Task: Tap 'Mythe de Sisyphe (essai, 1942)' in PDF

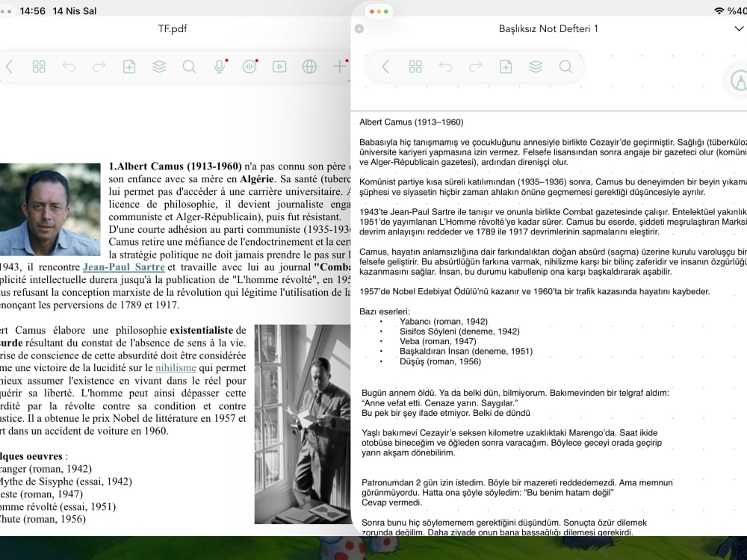Action: (x=66, y=482)
